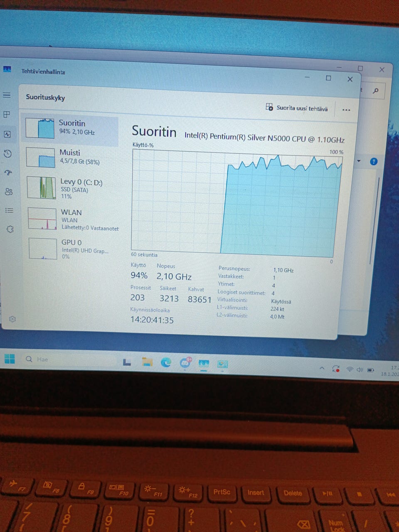Open the Windows Start menu
This screenshot has height=532, width=399.
(x=10, y=359)
